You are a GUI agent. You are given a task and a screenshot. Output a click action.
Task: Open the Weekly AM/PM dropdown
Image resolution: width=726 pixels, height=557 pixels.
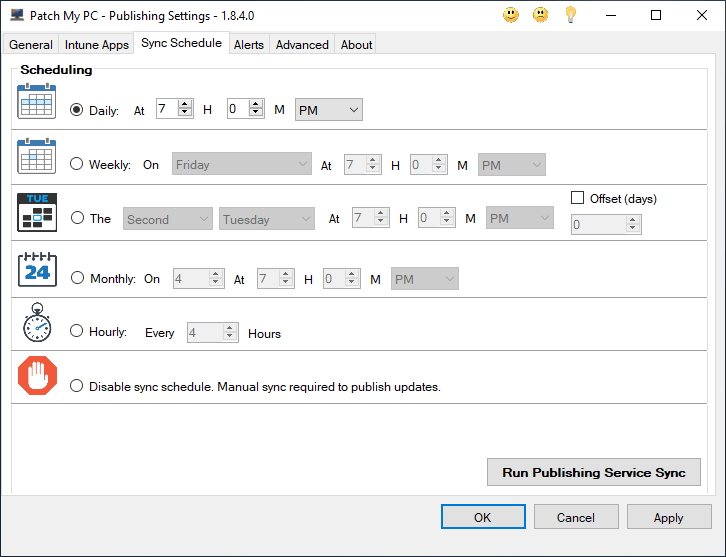[512, 165]
